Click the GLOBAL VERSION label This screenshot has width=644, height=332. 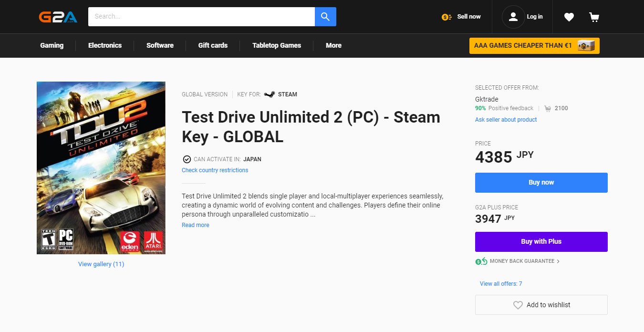(205, 94)
